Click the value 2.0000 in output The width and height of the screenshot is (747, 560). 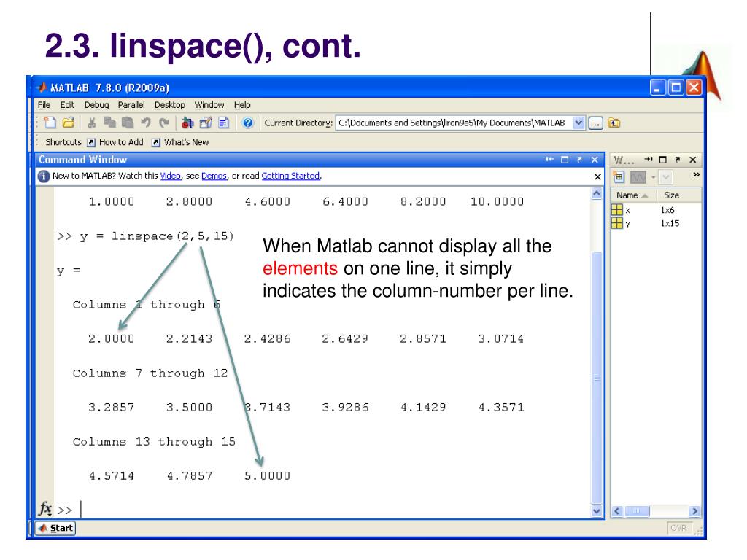coord(112,338)
